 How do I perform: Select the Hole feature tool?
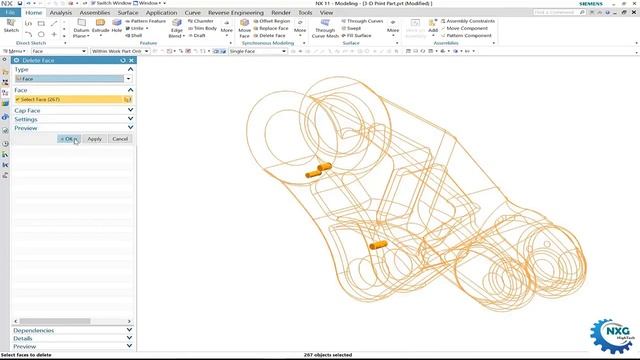click(117, 26)
